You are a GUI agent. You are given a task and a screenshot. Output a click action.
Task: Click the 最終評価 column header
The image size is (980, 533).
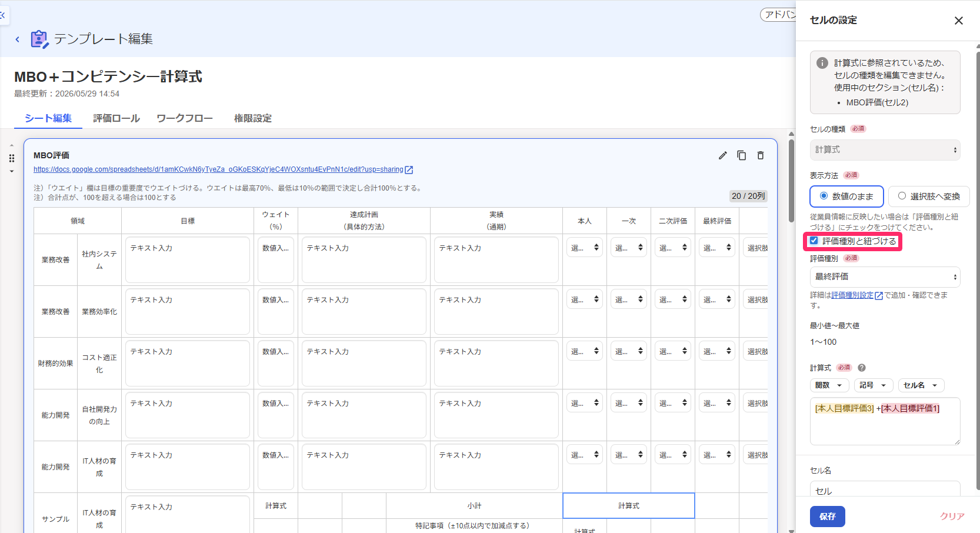tap(717, 221)
